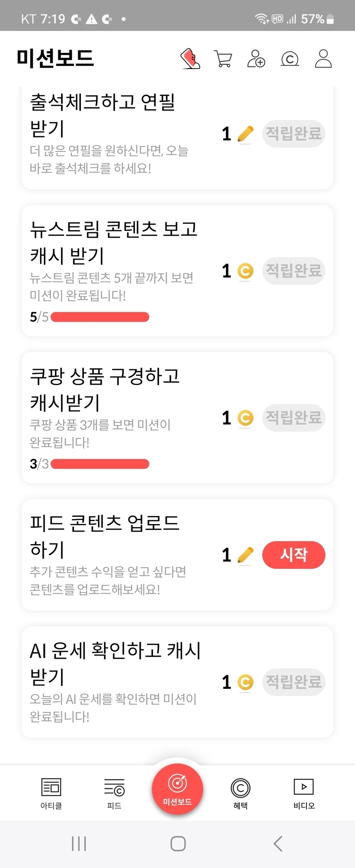Viewport: 355px width, 868px height.
Task: Select the 미션보드 center tab
Action: [x=177, y=789]
